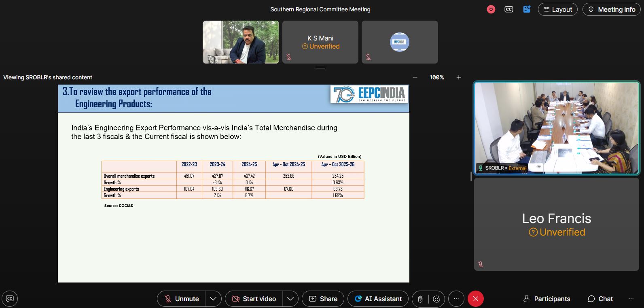Screen dimensions: 644x308
Task: Open more options ellipsis in toolbar
Action: point(456,299)
